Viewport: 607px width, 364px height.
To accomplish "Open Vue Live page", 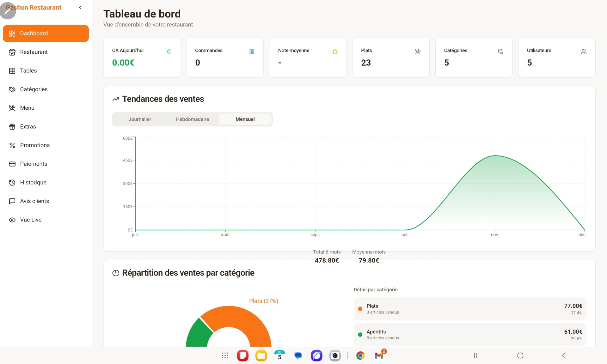I will pos(46,220).
